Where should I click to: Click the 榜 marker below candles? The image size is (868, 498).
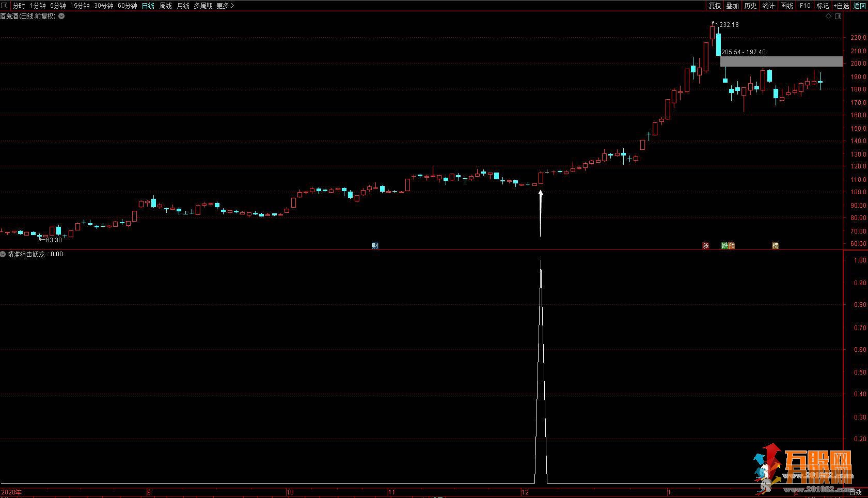pos(775,246)
